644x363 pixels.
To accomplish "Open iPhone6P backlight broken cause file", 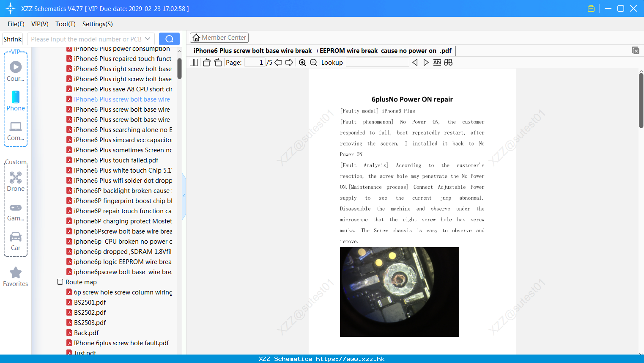I will (118, 191).
